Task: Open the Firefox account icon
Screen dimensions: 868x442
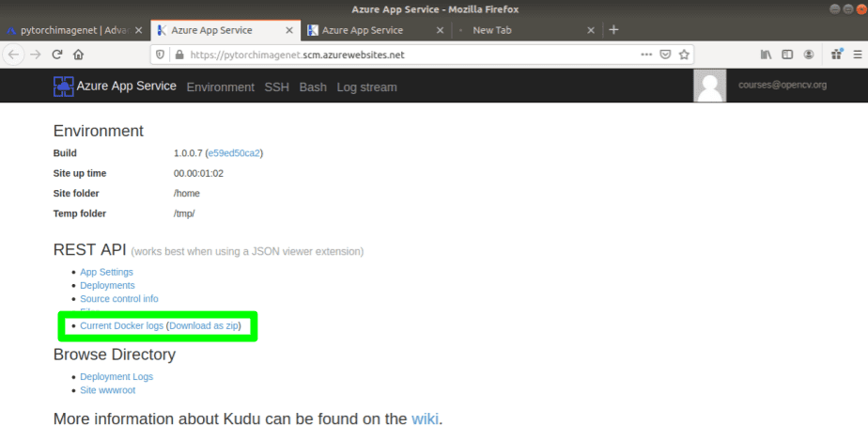Action: [809, 55]
